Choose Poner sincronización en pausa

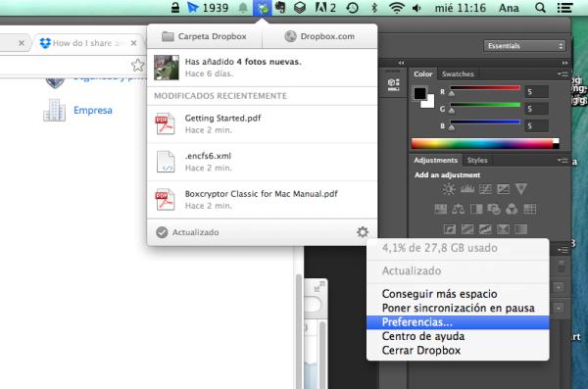point(458,308)
